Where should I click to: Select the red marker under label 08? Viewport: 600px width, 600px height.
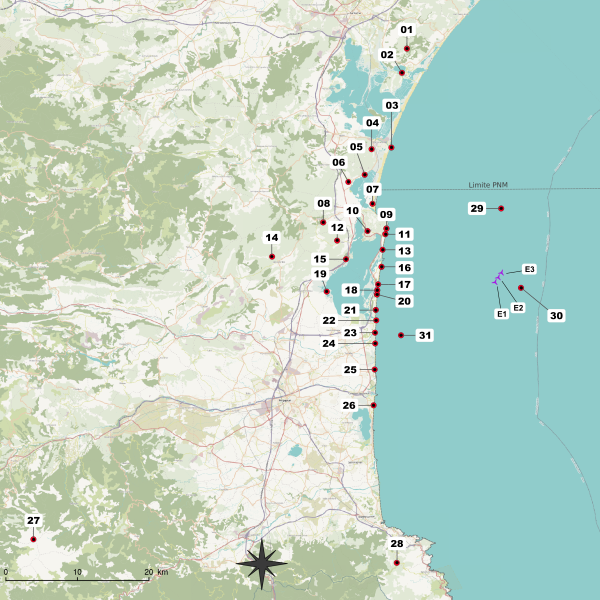coord(323,222)
